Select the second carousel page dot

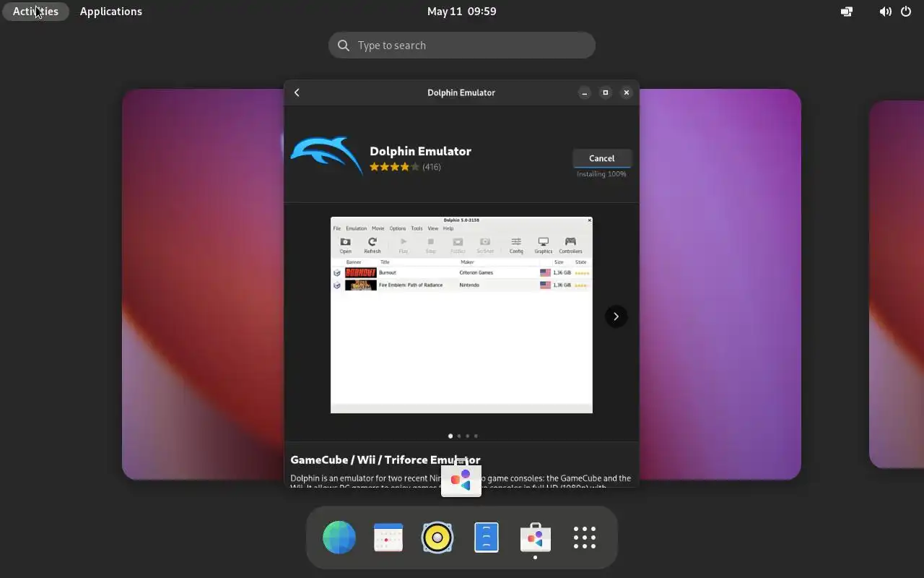point(459,436)
